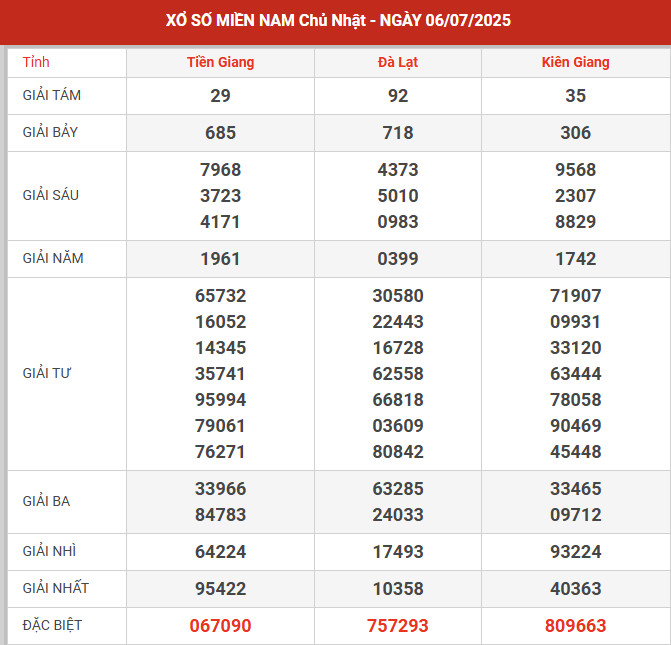Viewport: 671px width, 645px height.
Task: Select number 3723 in giải sáu
Action: (220, 196)
